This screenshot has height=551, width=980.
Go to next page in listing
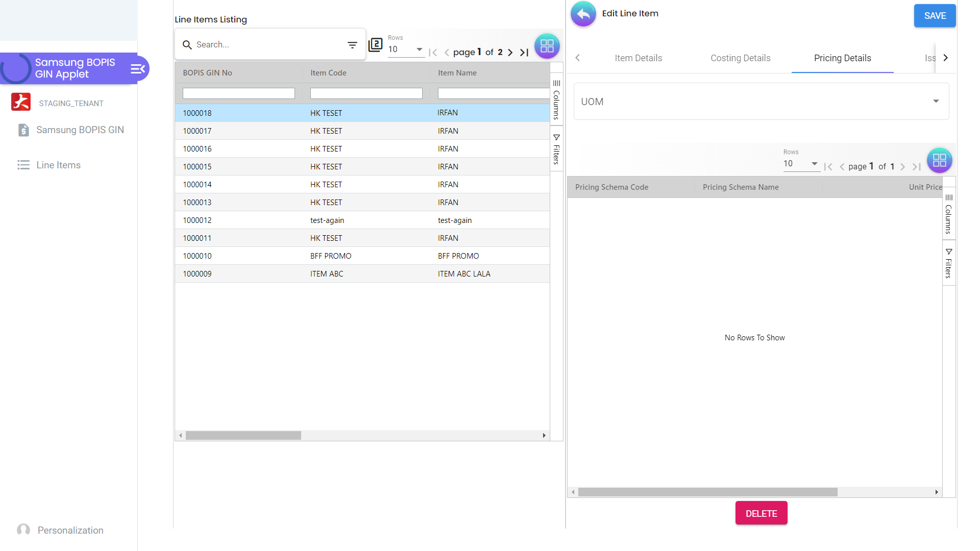click(510, 52)
